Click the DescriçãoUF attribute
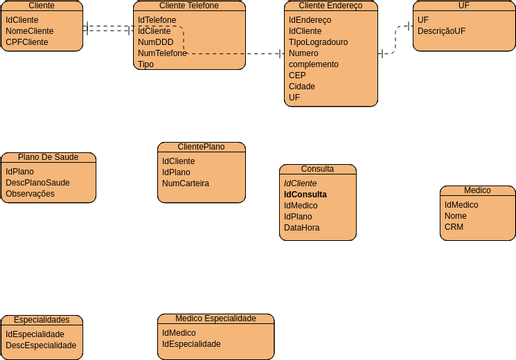The height and width of the screenshot is (360, 516). (441, 31)
